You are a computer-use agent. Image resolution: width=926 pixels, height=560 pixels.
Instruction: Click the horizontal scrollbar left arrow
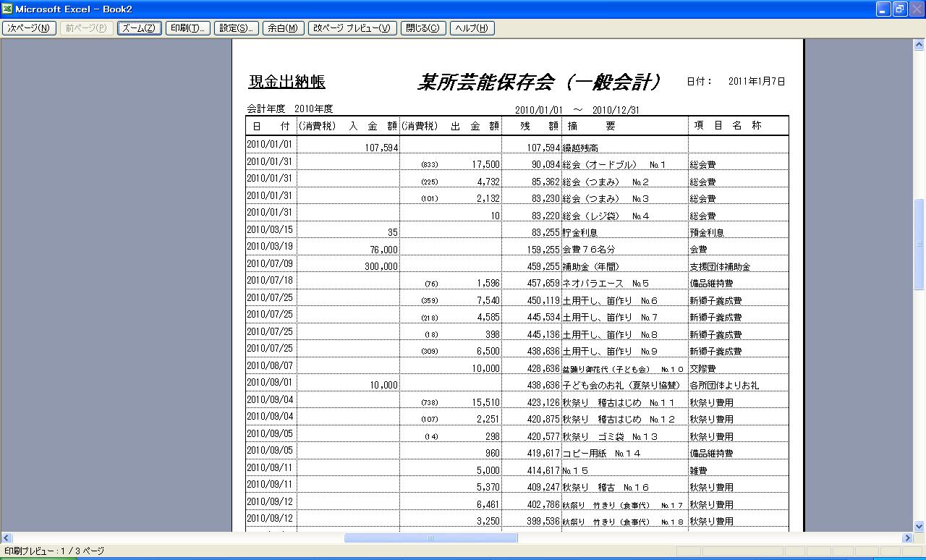coord(7,538)
